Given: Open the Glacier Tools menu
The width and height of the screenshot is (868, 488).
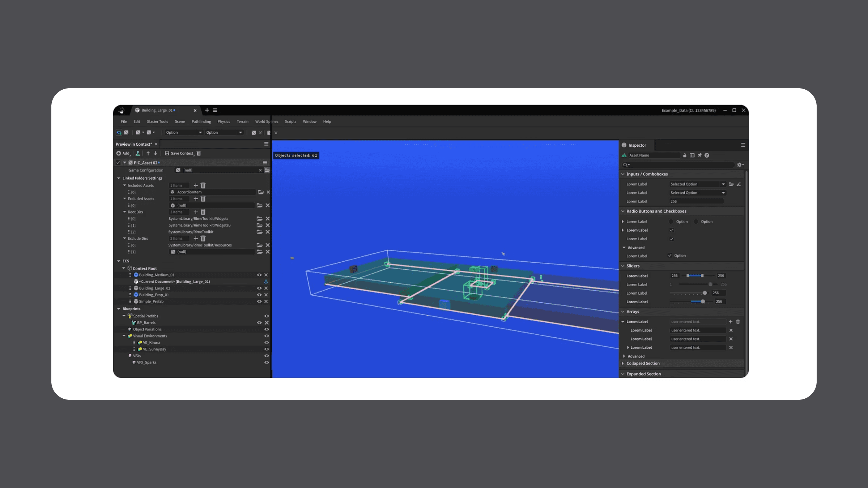Looking at the screenshot, I should pyautogui.click(x=157, y=121).
